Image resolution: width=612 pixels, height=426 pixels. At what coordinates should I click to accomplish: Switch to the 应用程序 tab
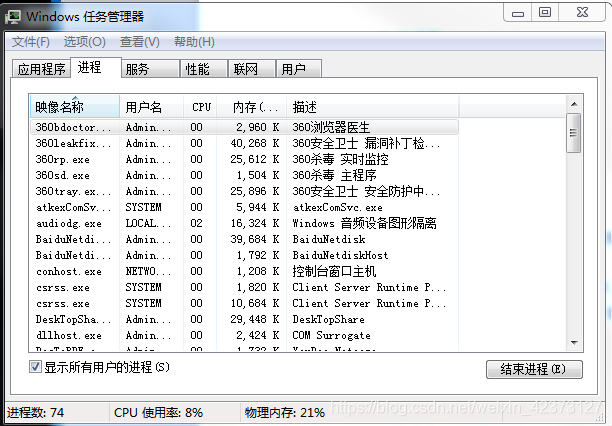click(x=41, y=69)
